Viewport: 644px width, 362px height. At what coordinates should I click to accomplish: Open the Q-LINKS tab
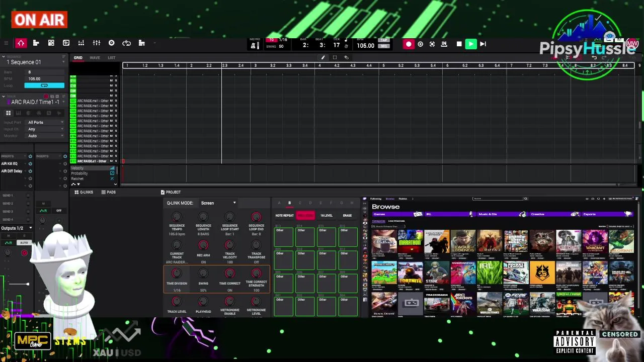pos(84,192)
